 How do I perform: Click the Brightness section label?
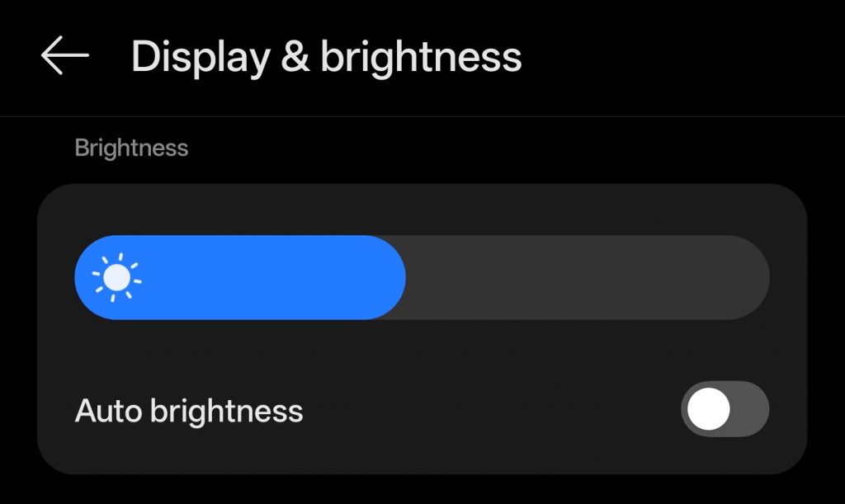tap(131, 148)
